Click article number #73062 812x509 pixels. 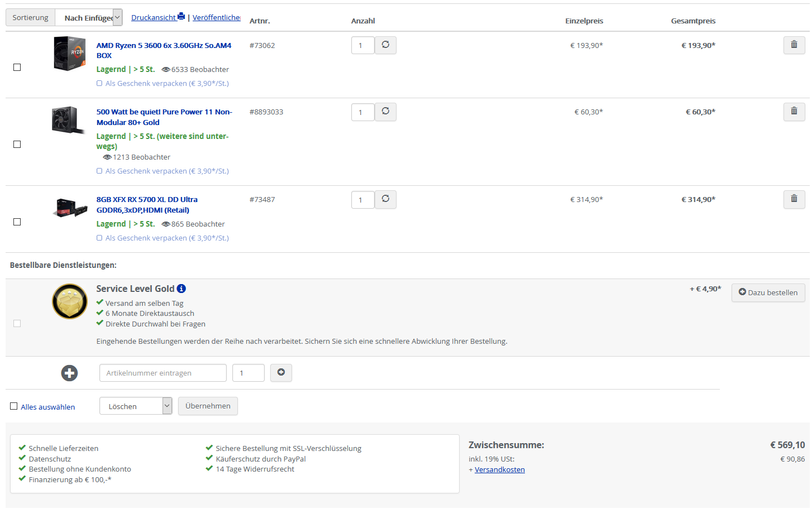tap(262, 45)
